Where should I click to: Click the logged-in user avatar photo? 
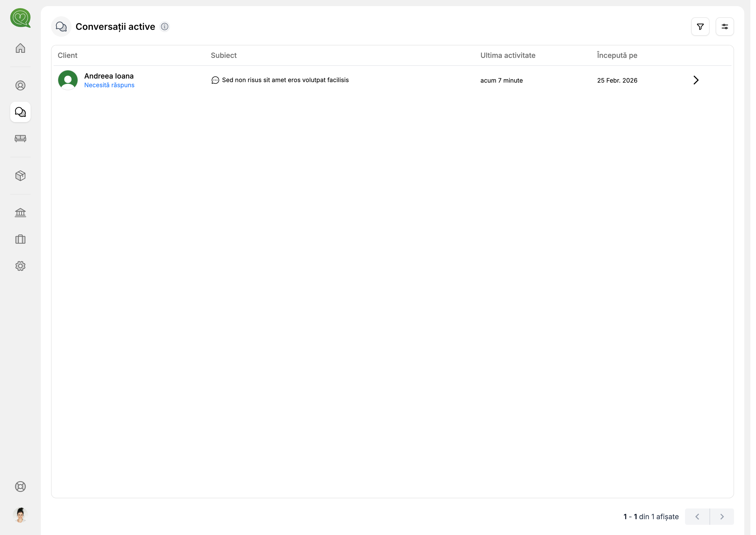(20, 515)
